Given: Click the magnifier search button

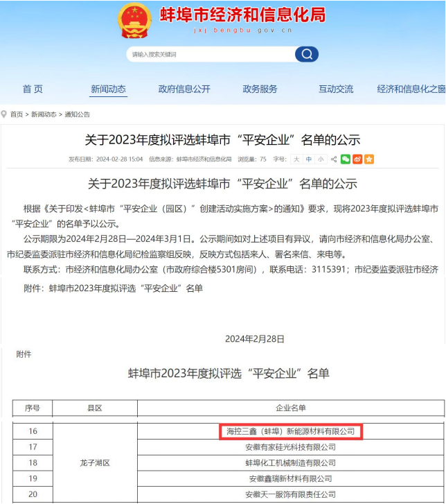Looking at the screenshot, I should (306, 54).
